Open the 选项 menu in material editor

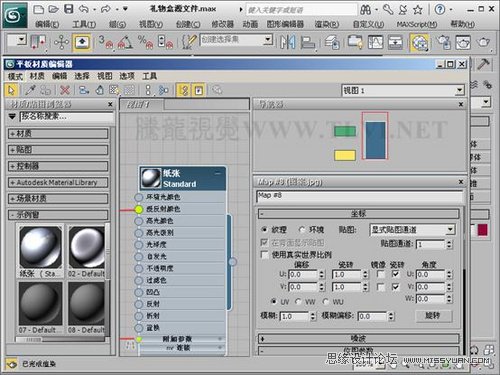(127, 76)
